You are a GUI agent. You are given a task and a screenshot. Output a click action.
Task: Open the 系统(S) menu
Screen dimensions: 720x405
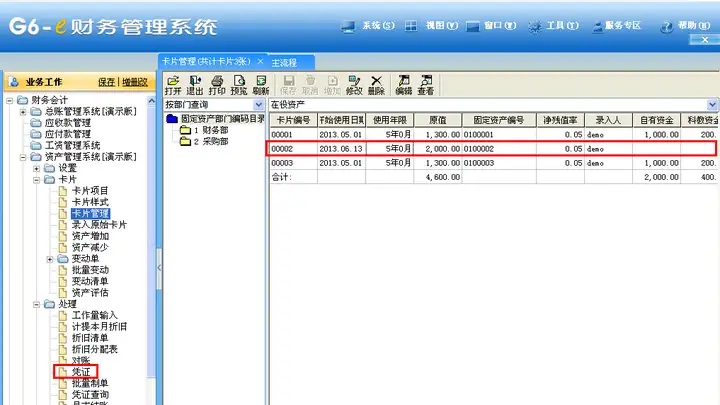368,26
